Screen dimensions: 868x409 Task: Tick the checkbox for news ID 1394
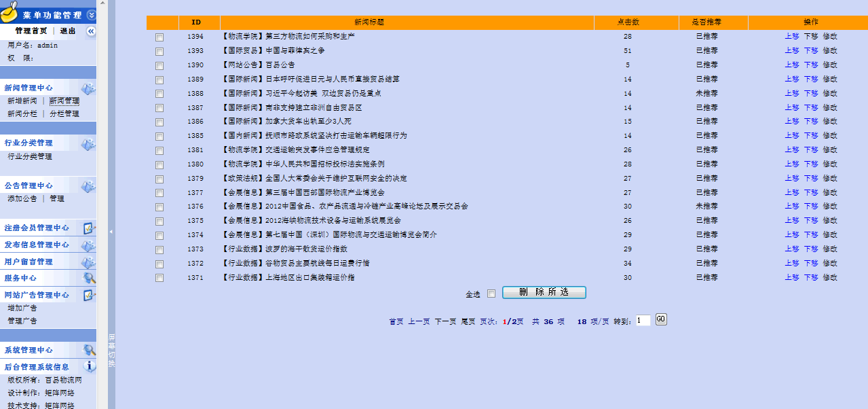pos(159,37)
